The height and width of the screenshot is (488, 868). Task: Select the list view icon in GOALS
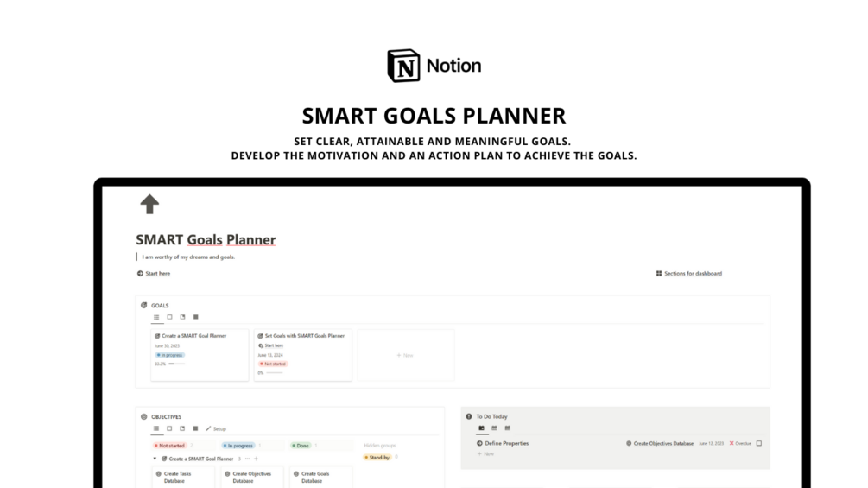(x=156, y=317)
